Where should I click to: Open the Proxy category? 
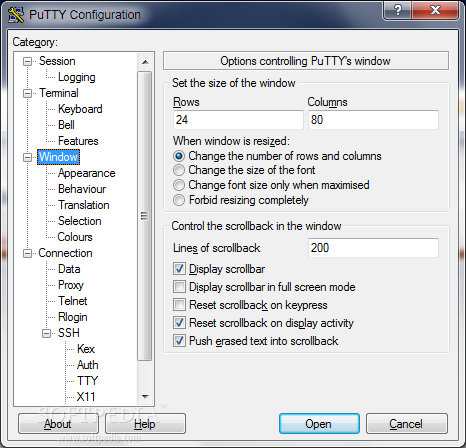[71, 285]
